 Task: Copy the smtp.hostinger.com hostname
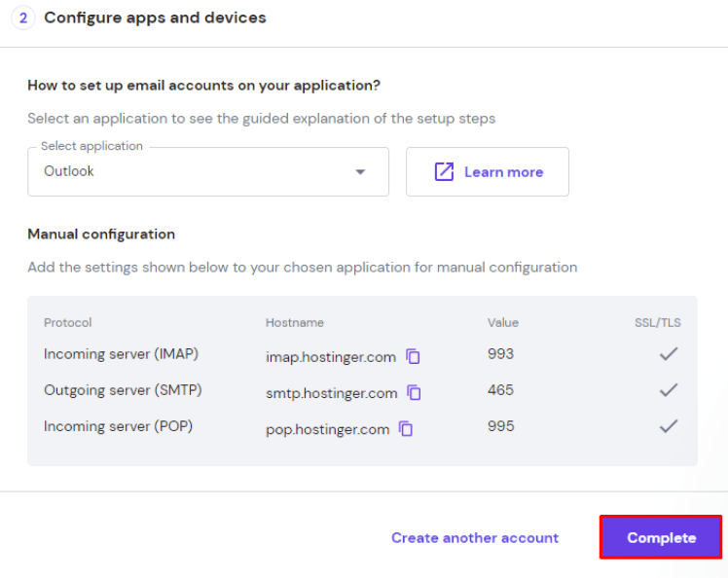[x=415, y=393]
